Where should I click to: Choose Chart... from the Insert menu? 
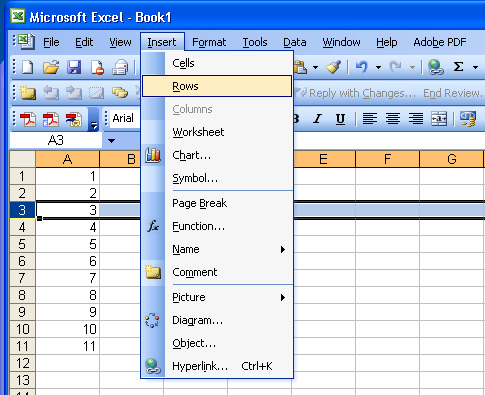click(217, 155)
